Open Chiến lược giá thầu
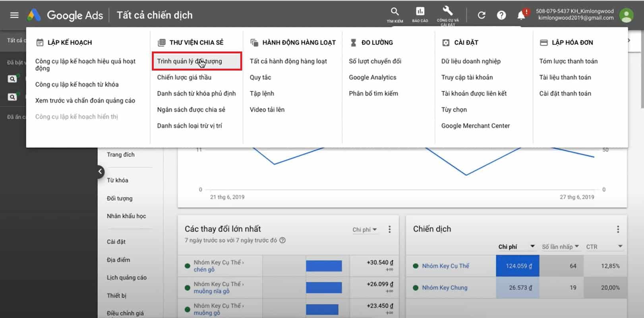 coord(184,78)
